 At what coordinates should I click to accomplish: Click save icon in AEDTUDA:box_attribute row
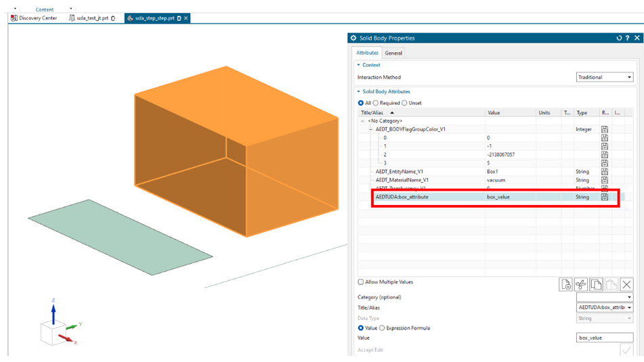coord(605,197)
